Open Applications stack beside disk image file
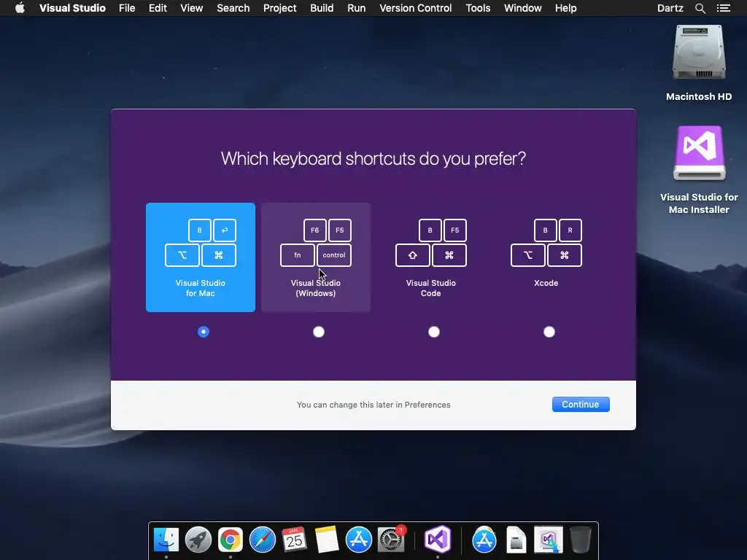Screen dimensions: 747x560 484,540
